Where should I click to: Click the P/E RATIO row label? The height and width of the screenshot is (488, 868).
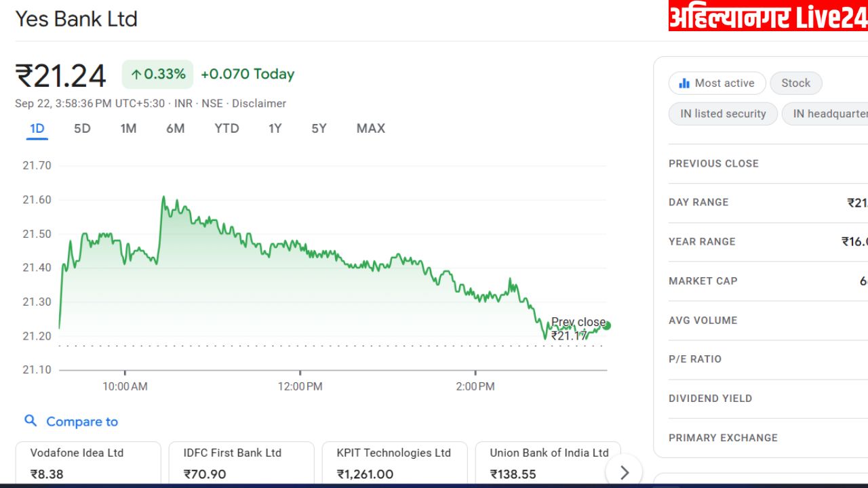point(695,359)
